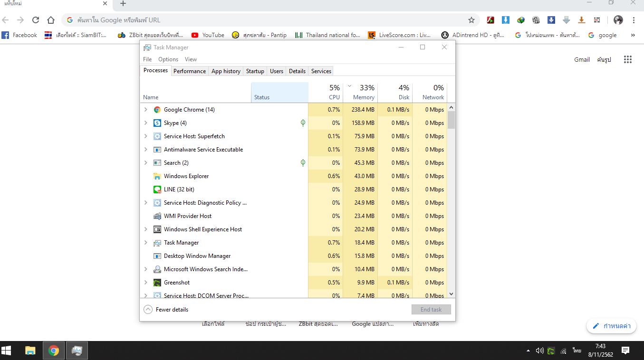Sort processes by the Memory column
Viewport: 644px width, 360px height.
coord(360,93)
